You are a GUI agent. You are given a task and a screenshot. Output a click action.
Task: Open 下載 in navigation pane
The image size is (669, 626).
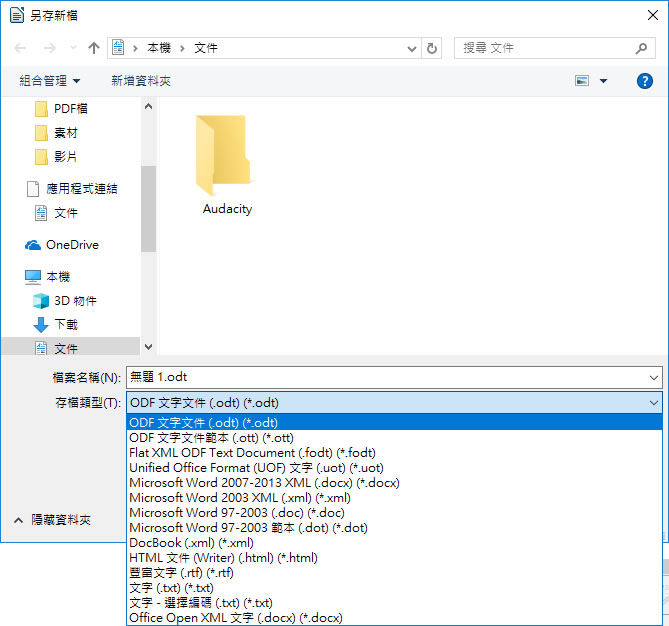pyautogui.click(x=55, y=325)
